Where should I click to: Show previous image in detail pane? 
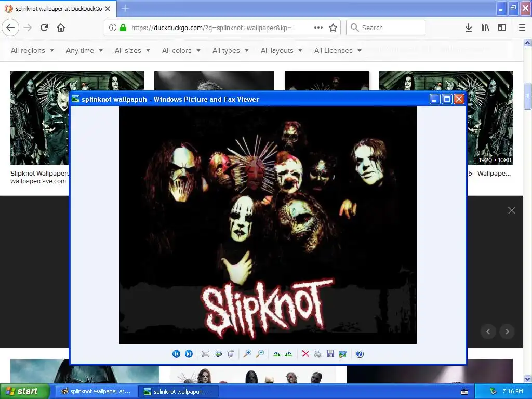pyautogui.click(x=488, y=331)
